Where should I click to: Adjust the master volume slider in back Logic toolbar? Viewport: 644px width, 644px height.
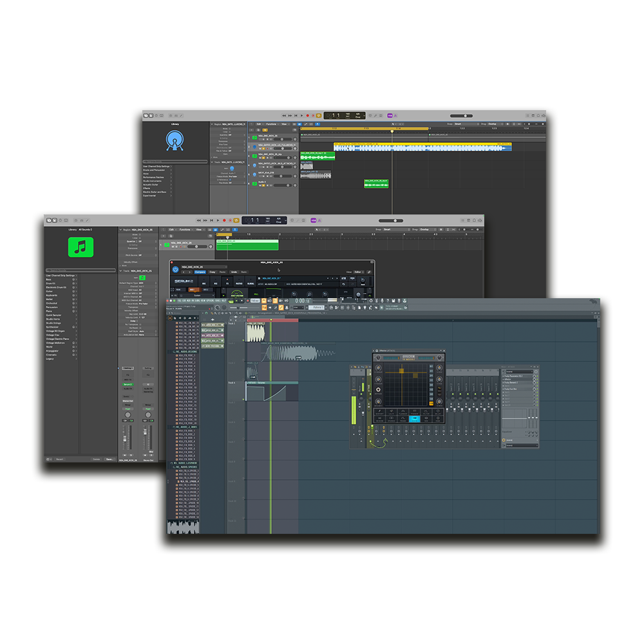pyautogui.click(x=461, y=116)
